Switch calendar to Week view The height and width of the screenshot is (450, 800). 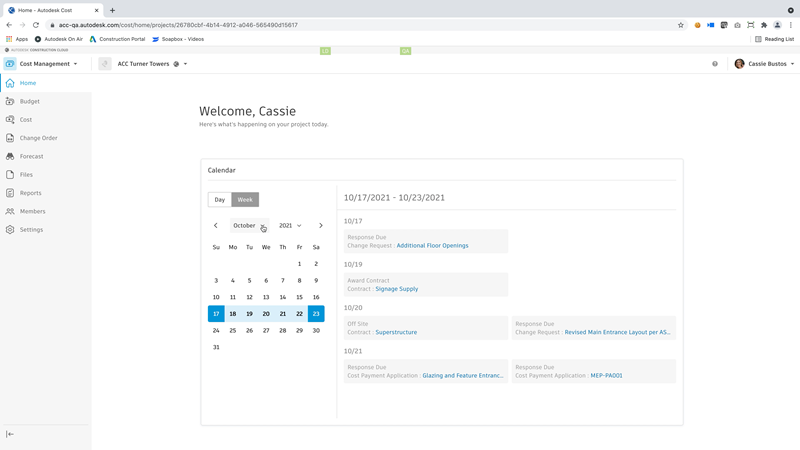(245, 200)
